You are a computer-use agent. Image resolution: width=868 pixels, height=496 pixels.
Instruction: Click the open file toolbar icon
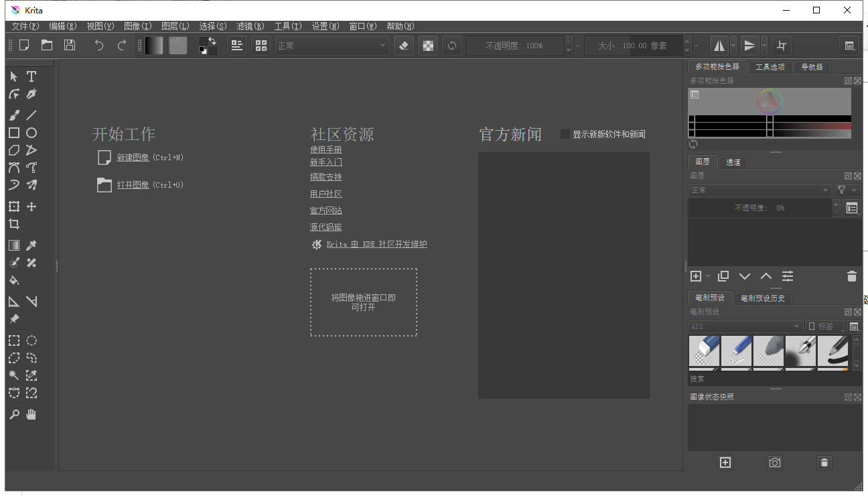tap(47, 45)
